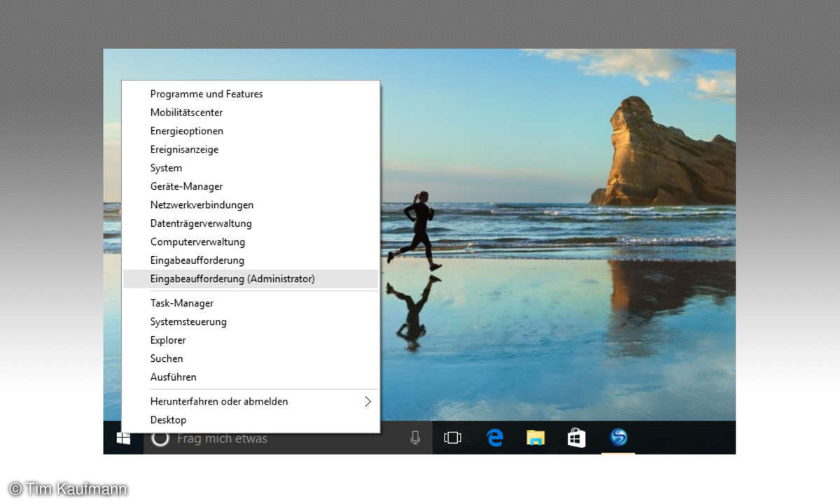Launch Eingabeaufforderung without Administrator
Viewport: 840px width, 504px height.
click(251, 260)
